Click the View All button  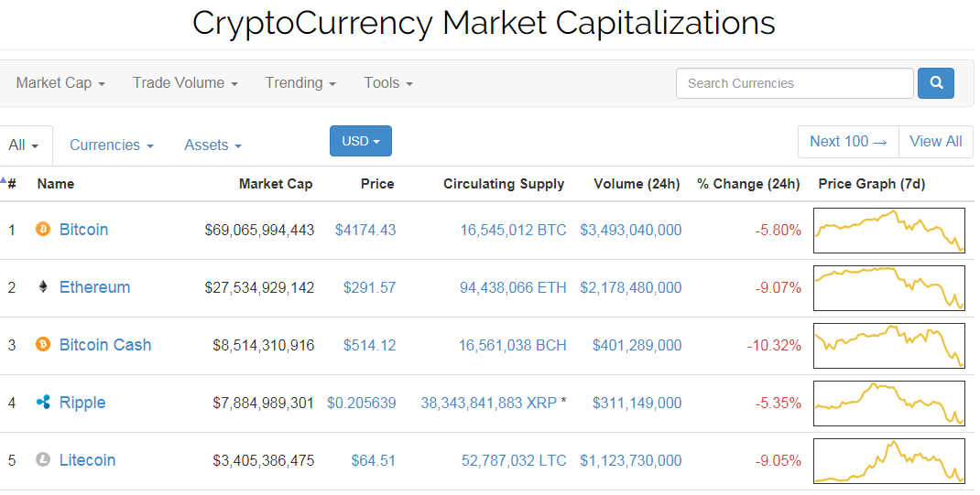935,142
